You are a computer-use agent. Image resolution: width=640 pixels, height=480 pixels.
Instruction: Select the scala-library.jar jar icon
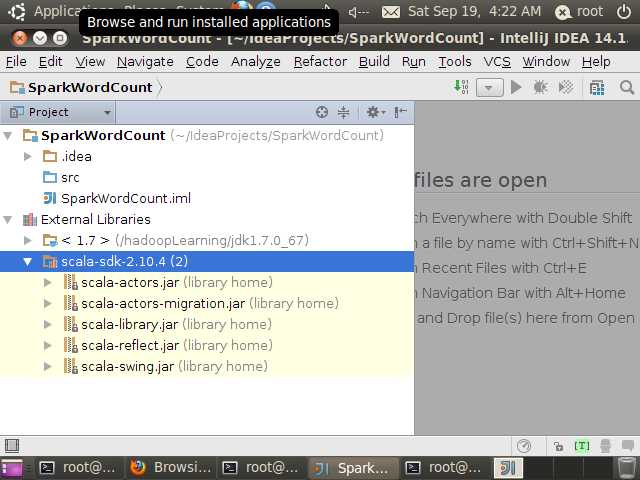pyautogui.click(x=71, y=324)
